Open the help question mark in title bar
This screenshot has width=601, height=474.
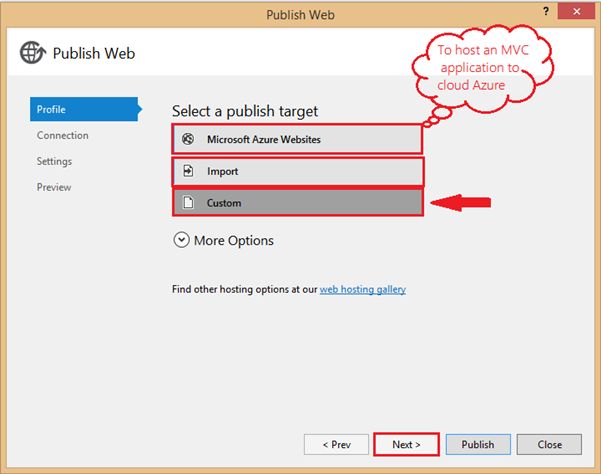[546, 11]
